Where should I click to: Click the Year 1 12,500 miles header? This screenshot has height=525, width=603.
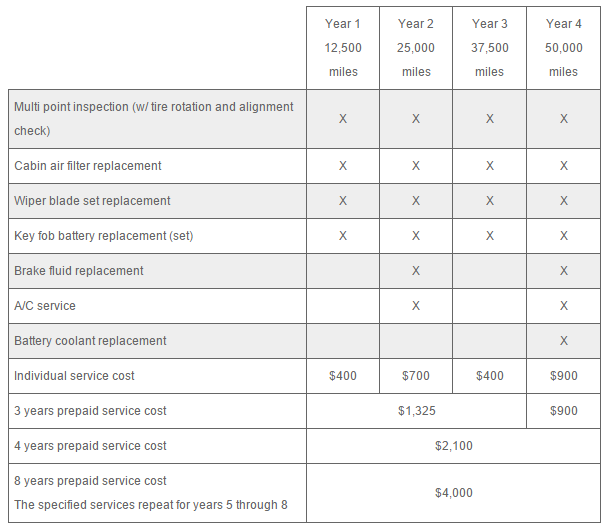pos(343,47)
